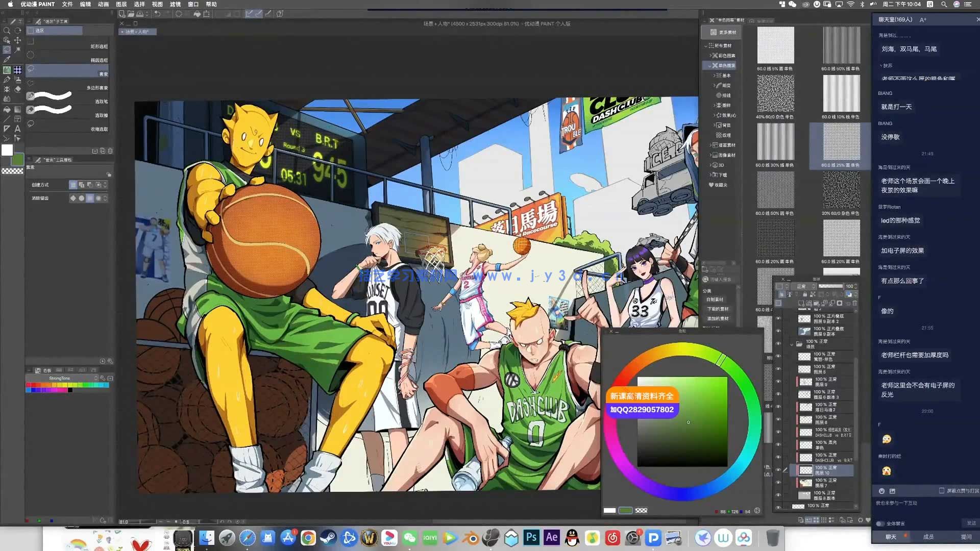The image size is (980, 551).
Task: Choose the Text tool
Action: tap(18, 129)
